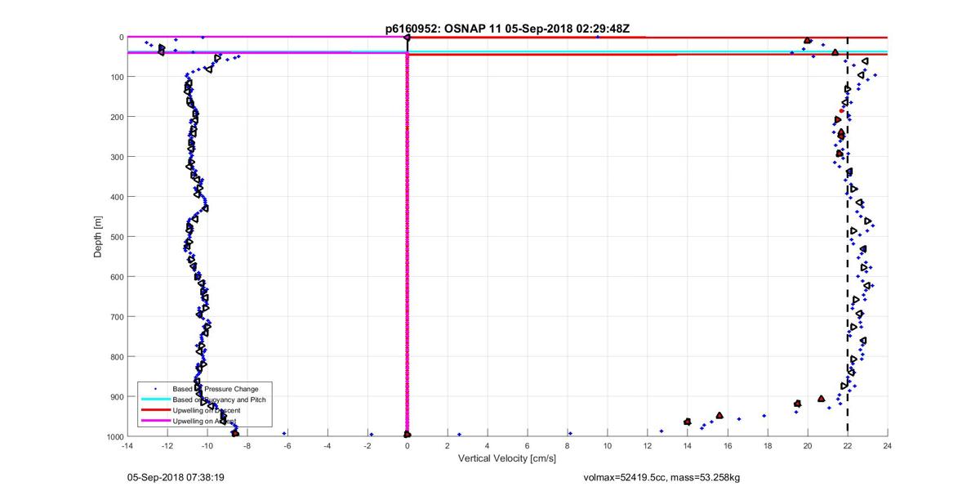Click x-axis tick label 6

(x=528, y=445)
